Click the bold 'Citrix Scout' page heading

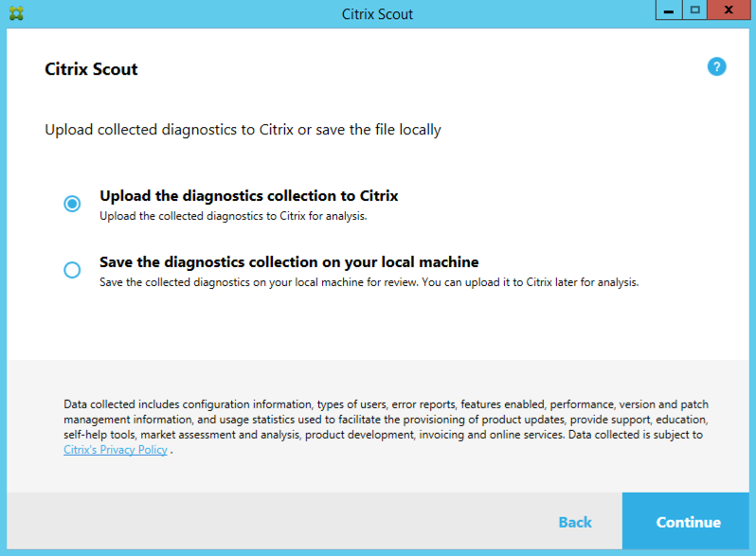pos(91,69)
